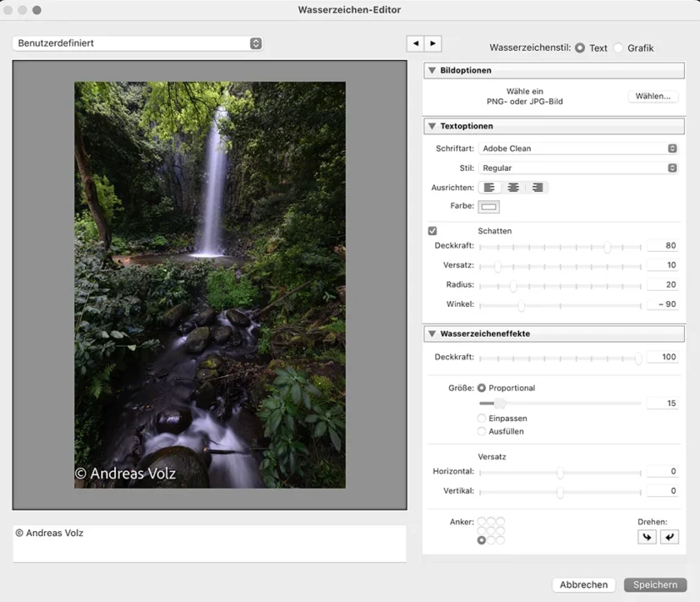
Task: Select the Grafik watermark style
Action: 618,47
